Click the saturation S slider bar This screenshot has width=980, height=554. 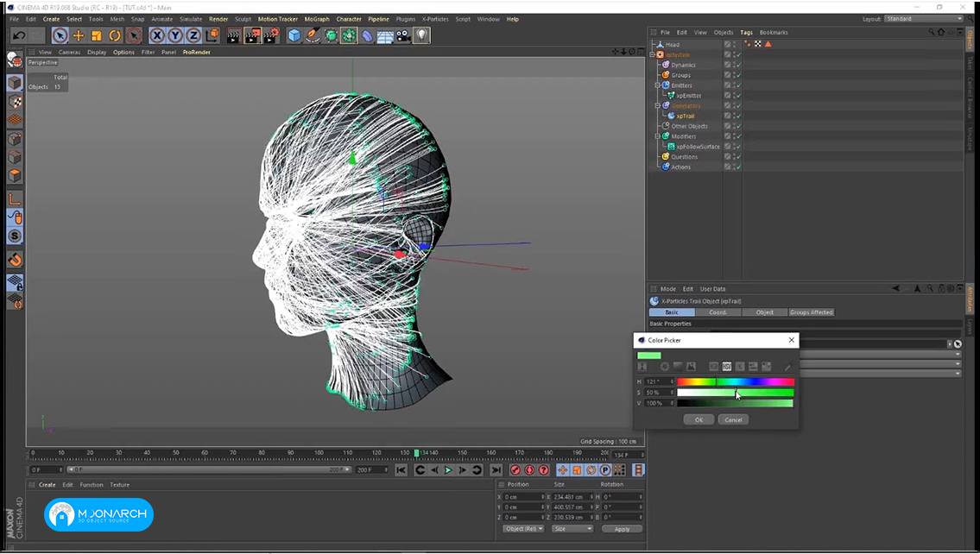[736, 393]
